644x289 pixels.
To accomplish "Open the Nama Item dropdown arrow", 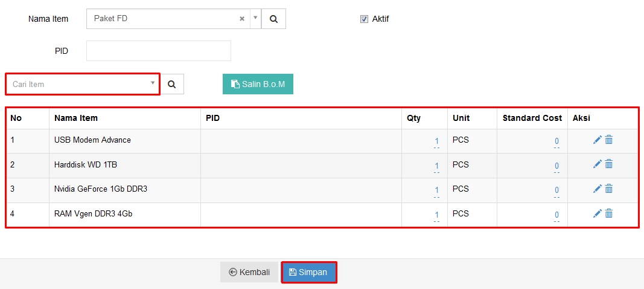I will [255, 18].
